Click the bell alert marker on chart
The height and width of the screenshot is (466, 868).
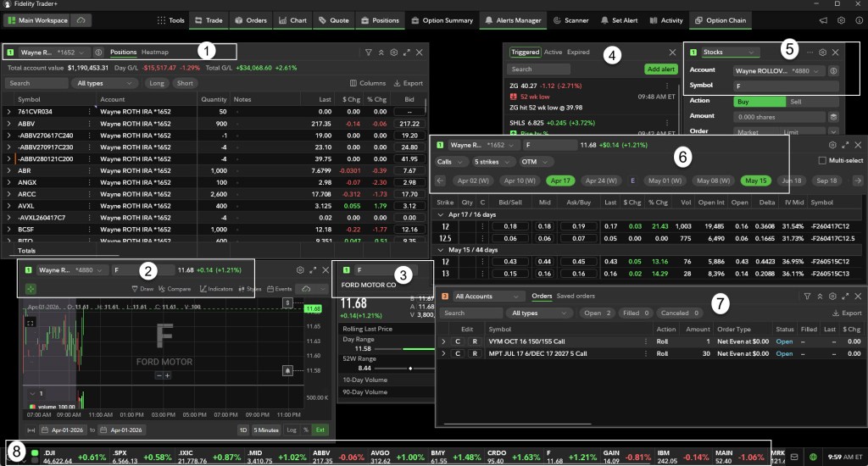click(x=288, y=370)
